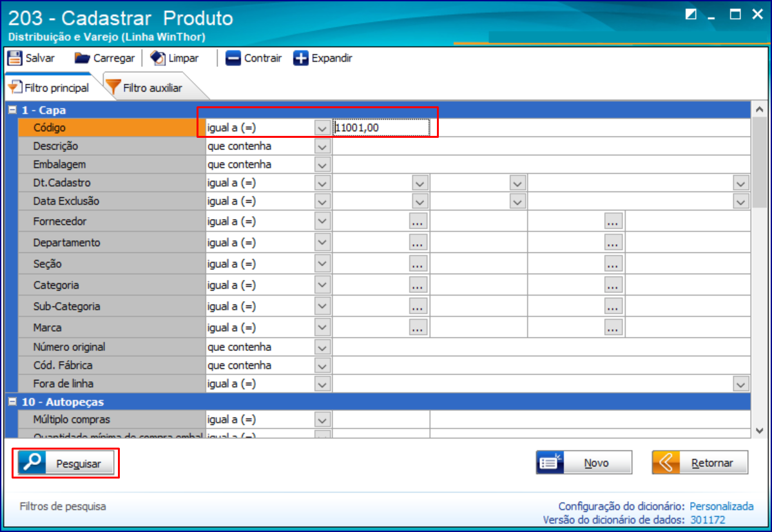Open the Número original operator dropdown
The width and height of the screenshot is (772, 532).
[322, 347]
